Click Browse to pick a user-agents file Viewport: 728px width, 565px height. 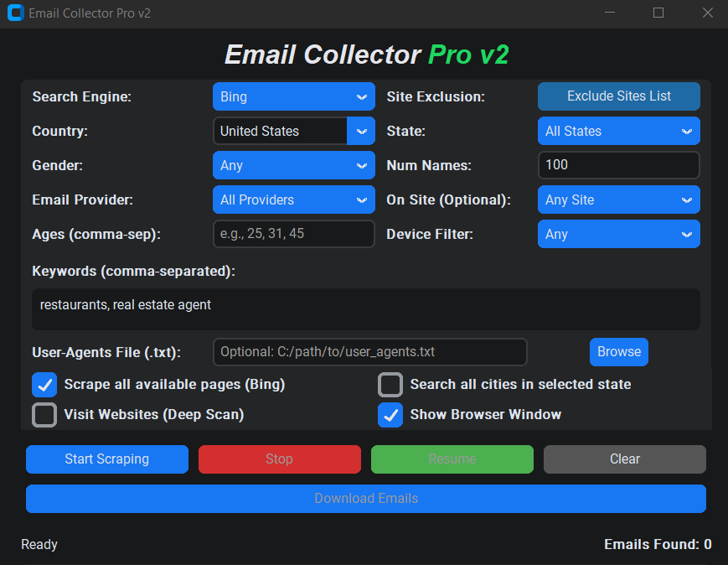click(x=618, y=352)
